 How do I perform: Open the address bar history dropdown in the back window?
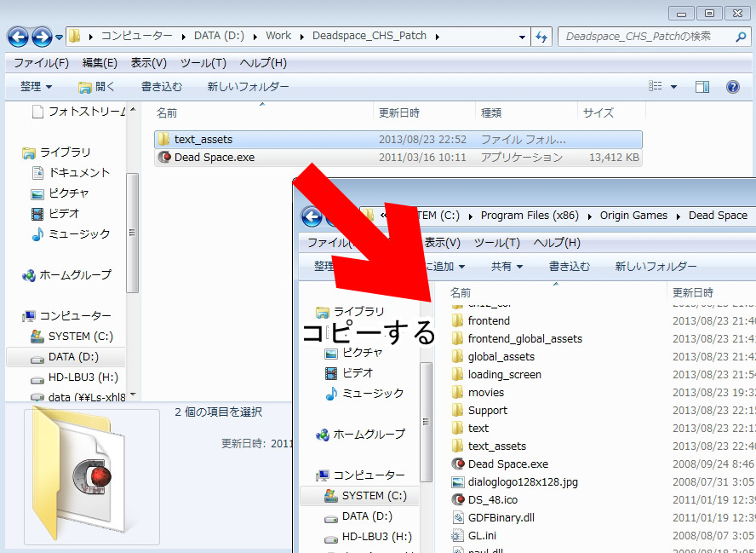click(x=522, y=37)
